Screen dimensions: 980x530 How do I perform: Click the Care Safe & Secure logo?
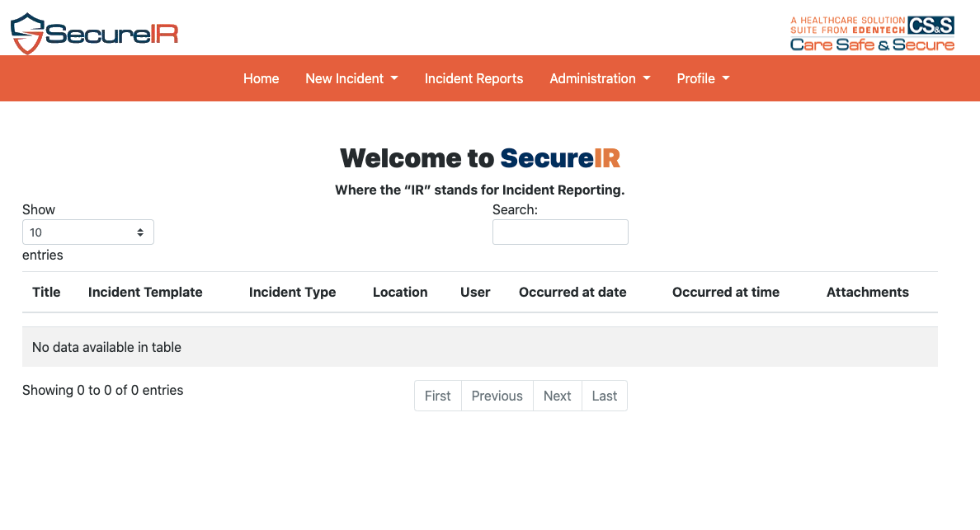872,34
